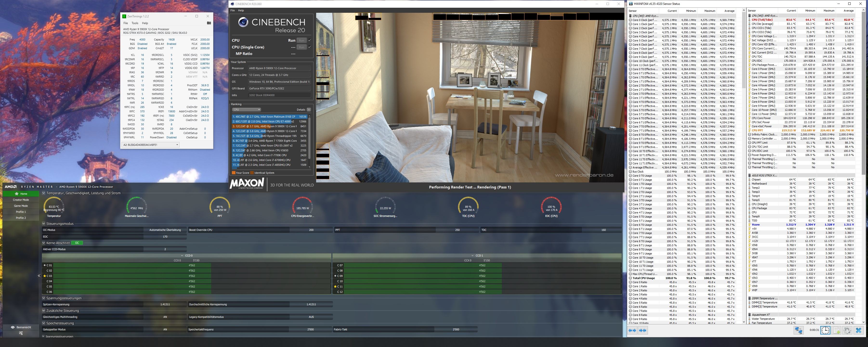Click HWiNFO blue X close sensors icon
The height and width of the screenshot is (347, 868).
[859, 330]
